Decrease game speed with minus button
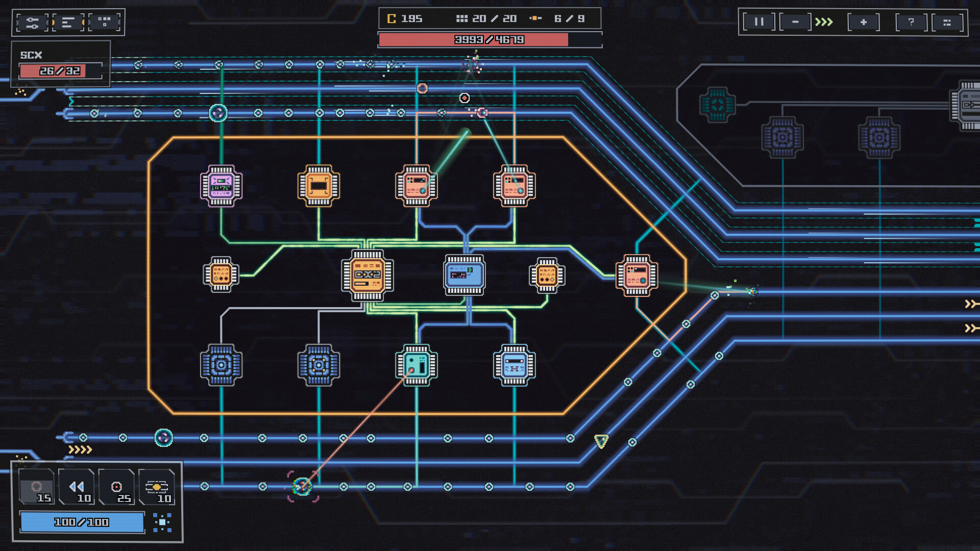 795,22
